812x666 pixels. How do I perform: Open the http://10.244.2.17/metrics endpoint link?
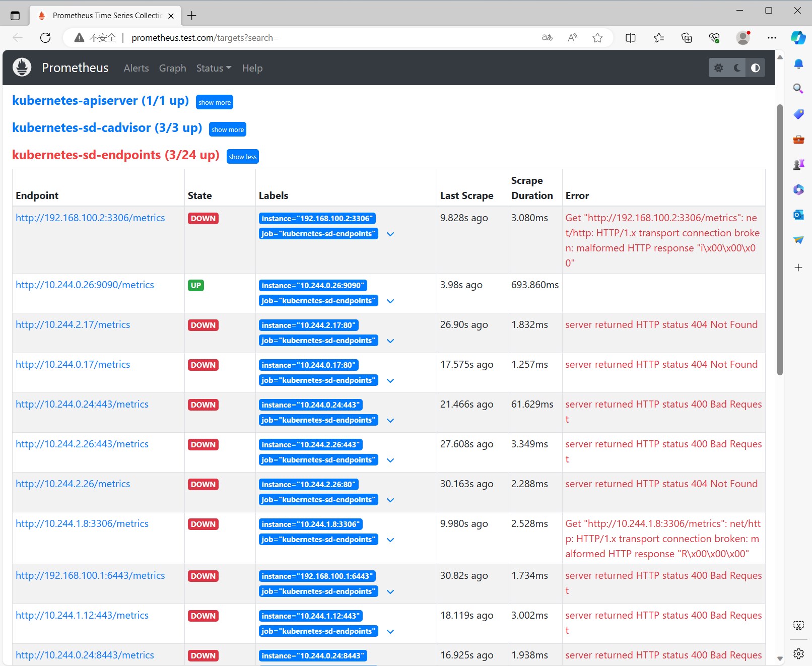pyautogui.click(x=73, y=324)
